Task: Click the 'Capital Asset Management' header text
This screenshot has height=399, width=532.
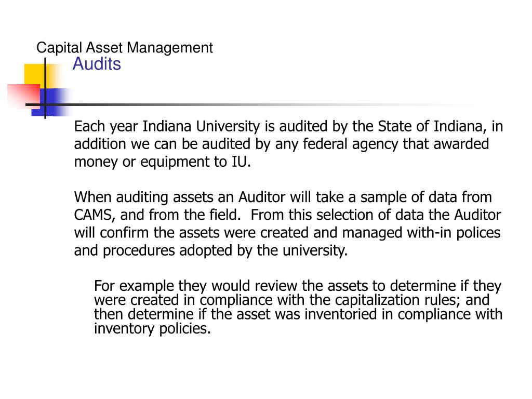Action: 125,48
